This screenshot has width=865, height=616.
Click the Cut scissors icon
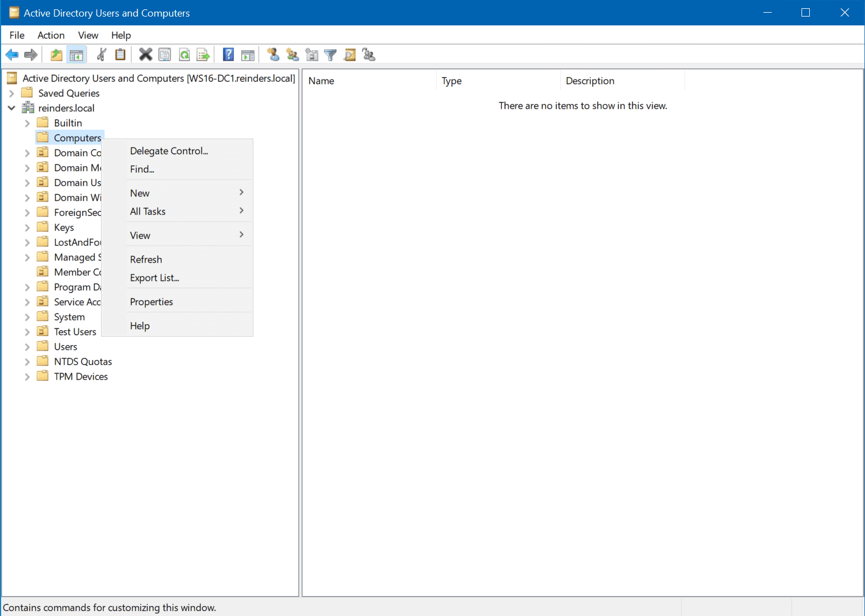tap(102, 55)
